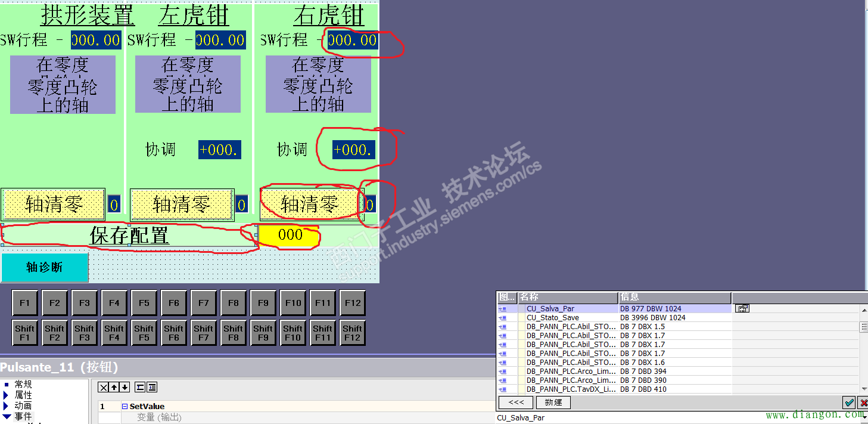Select DB_PANN_PLC.TavDX_Li tag row
The height and width of the screenshot is (424, 868).
[x=571, y=389]
